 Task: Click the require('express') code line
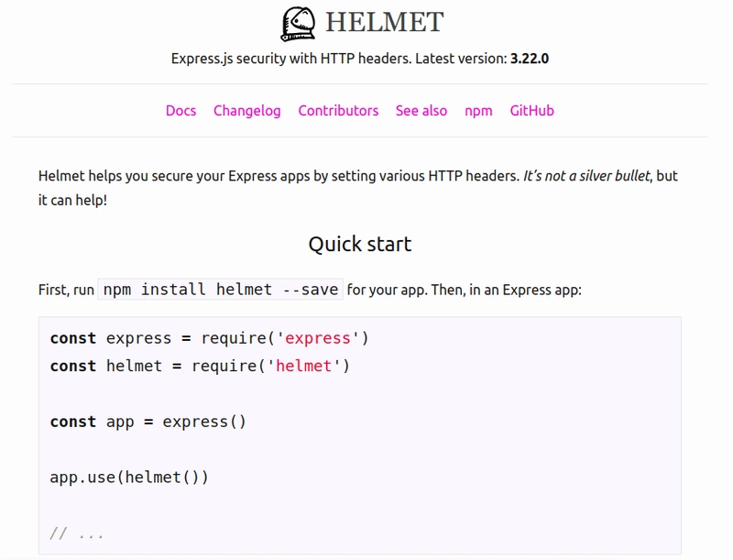click(x=210, y=338)
